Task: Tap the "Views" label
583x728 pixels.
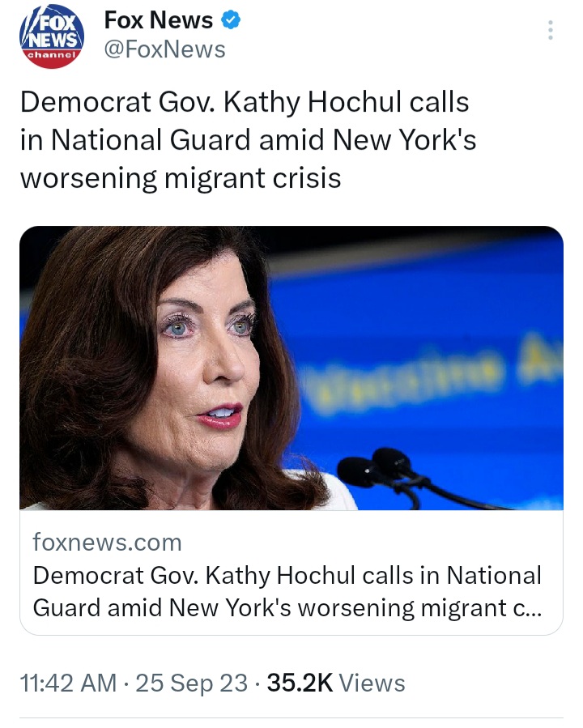Action: (x=372, y=683)
